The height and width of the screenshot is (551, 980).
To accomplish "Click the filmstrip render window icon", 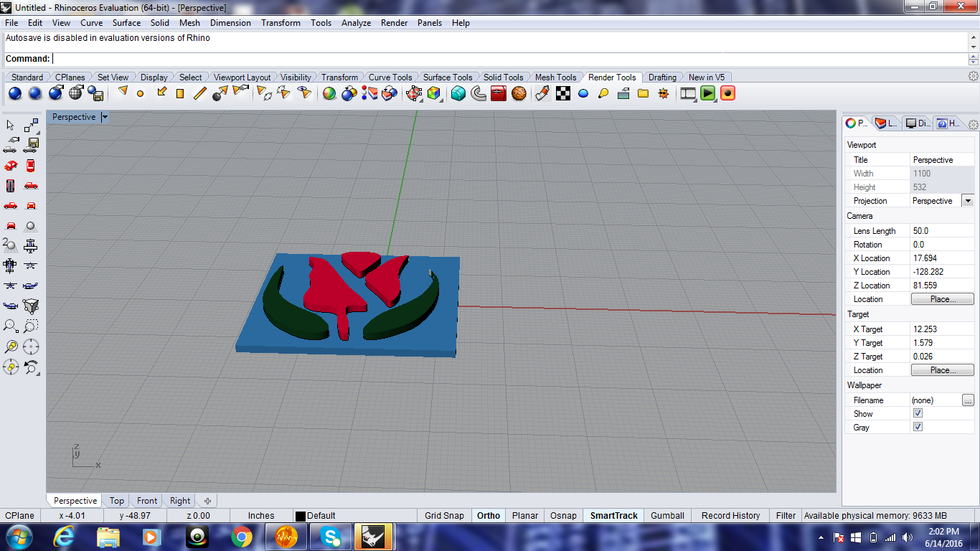I will point(689,93).
